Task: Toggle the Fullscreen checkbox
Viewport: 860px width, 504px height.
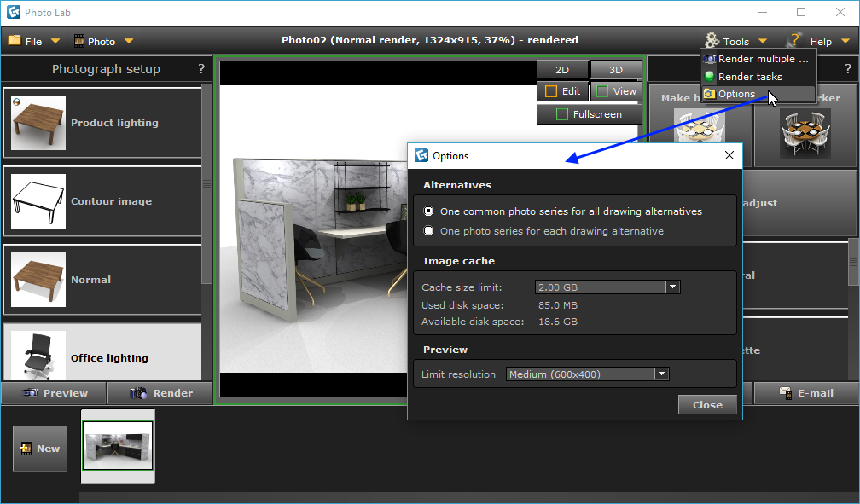Action: [x=562, y=114]
